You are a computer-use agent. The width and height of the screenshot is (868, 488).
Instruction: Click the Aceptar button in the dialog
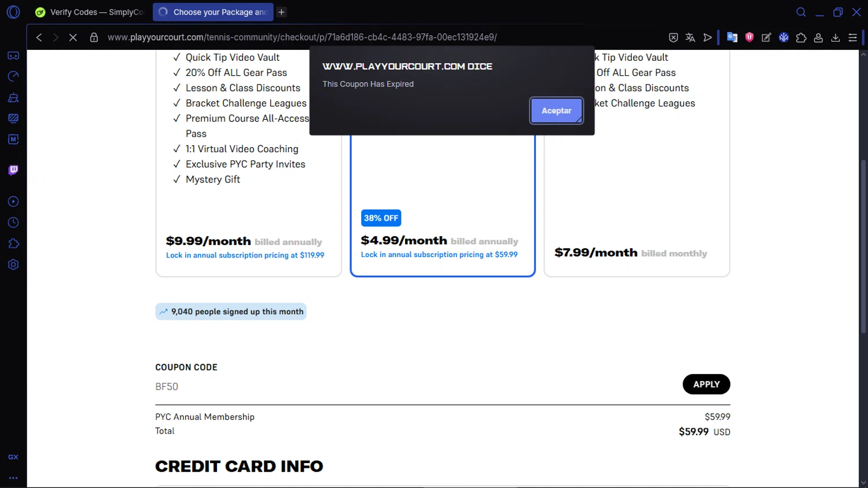[x=556, y=111]
